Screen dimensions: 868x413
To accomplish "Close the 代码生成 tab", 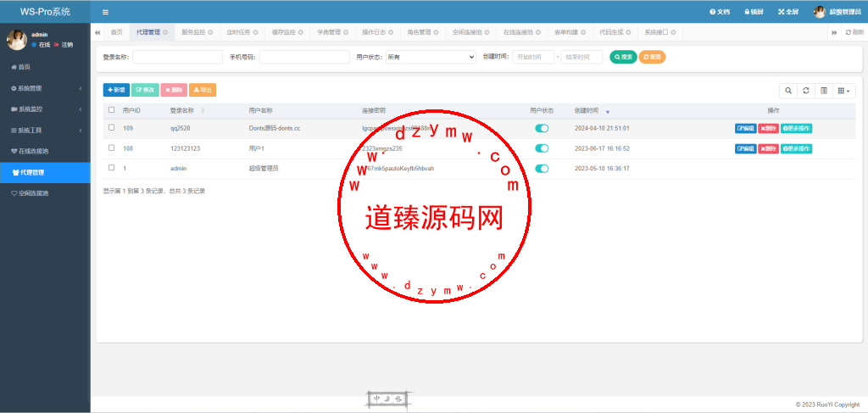I will pyautogui.click(x=629, y=33).
